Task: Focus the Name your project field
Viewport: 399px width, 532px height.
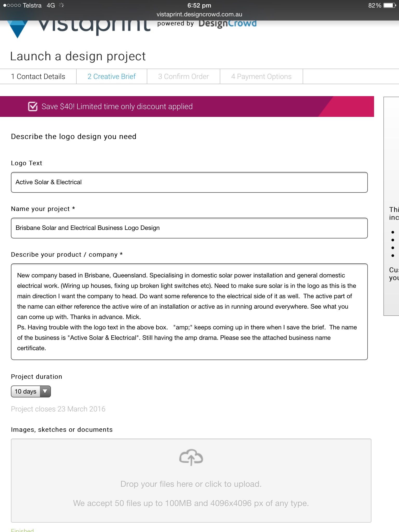Action: 189,228
